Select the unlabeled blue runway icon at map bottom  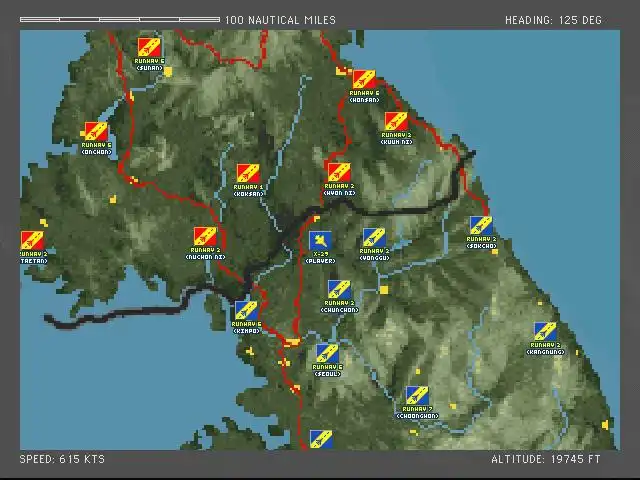(x=321, y=440)
